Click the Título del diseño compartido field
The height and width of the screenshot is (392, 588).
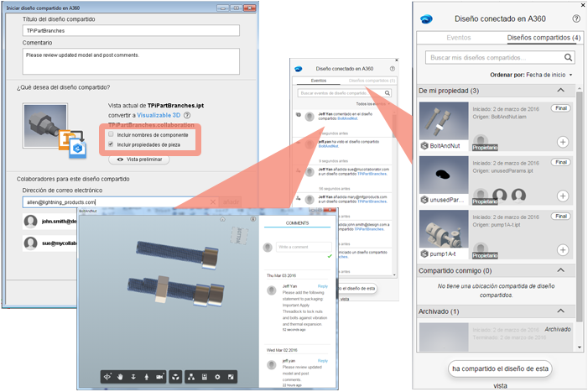(x=131, y=30)
